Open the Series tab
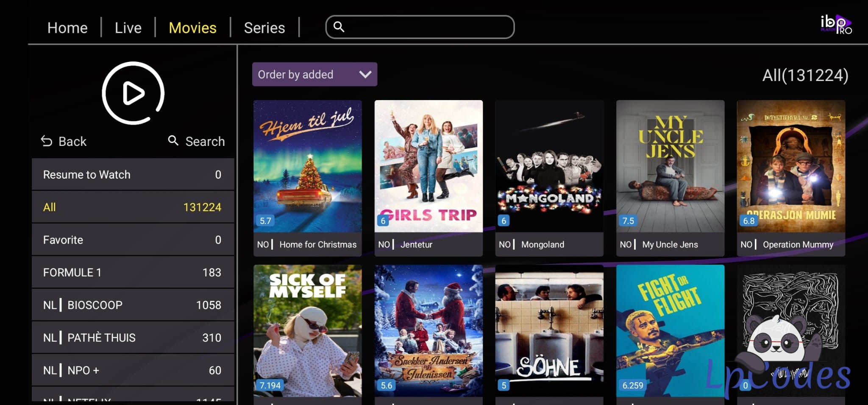868x405 pixels. (264, 28)
